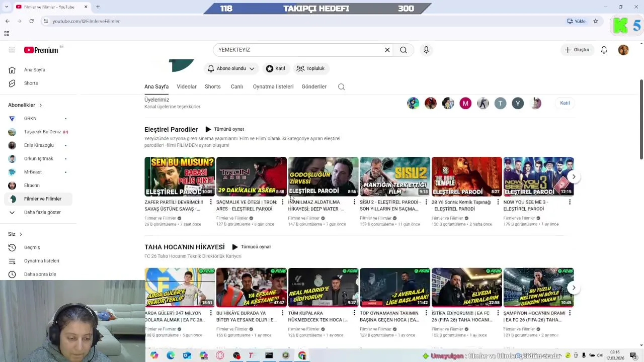Open ARDA GÜLER'E REKOR TEKLİF thumbnail

[180, 288]
